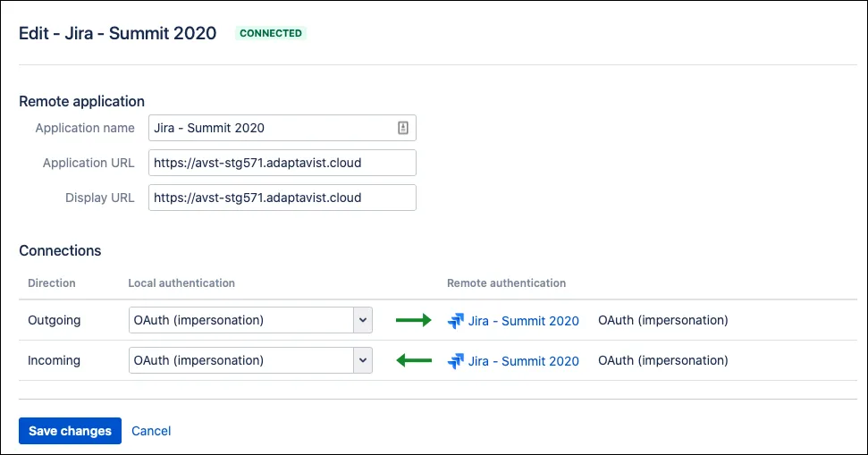Screen dimensions: 868x455
Task: Open the Incoming local authentication dropdown
Action: (x=250, y=360)
